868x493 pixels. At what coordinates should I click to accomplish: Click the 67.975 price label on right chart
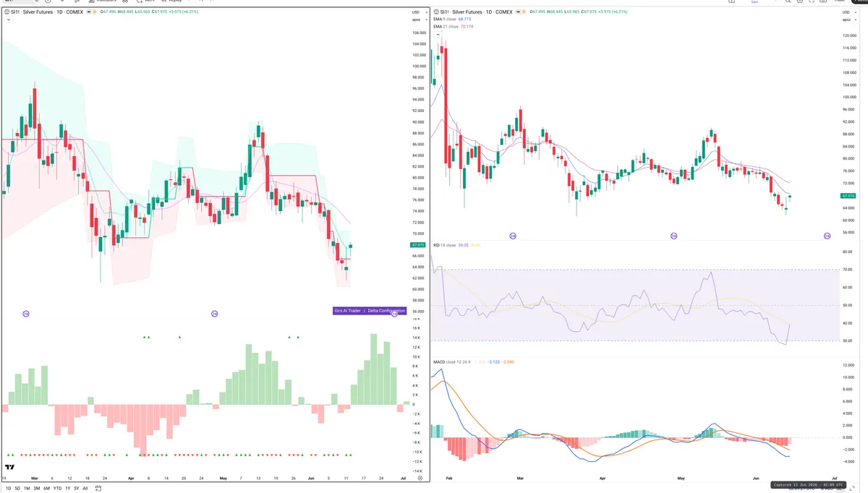[848, 196]
